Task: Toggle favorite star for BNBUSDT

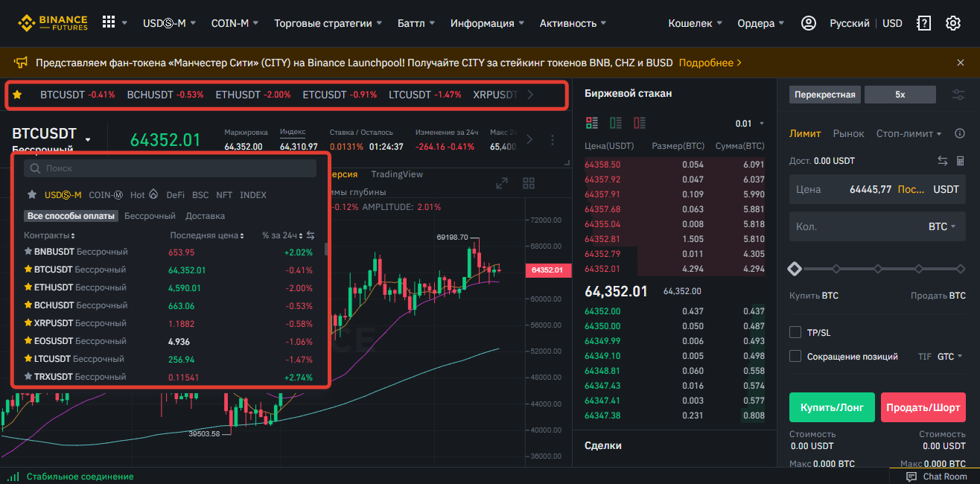Action: click(x=28, y=252)
